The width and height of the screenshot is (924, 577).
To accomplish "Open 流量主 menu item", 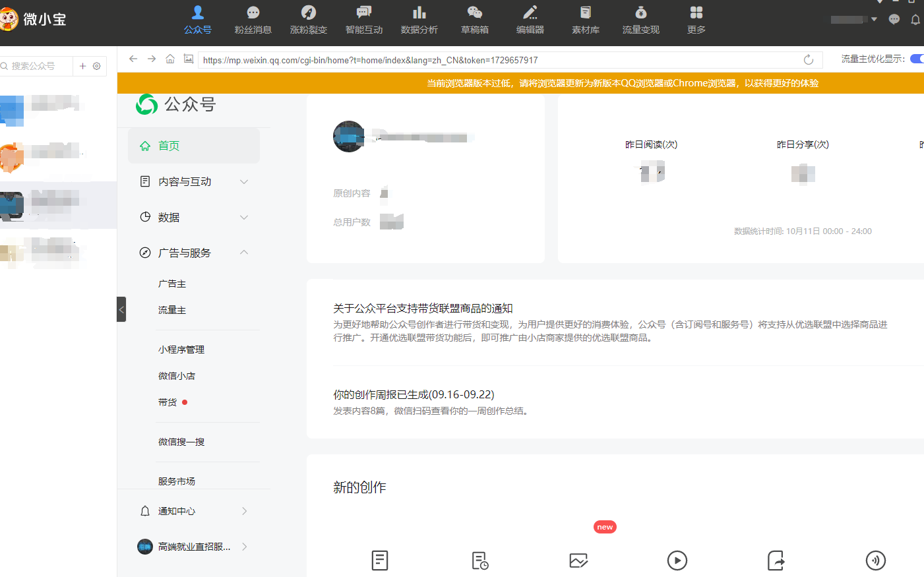I will point(172,310).
